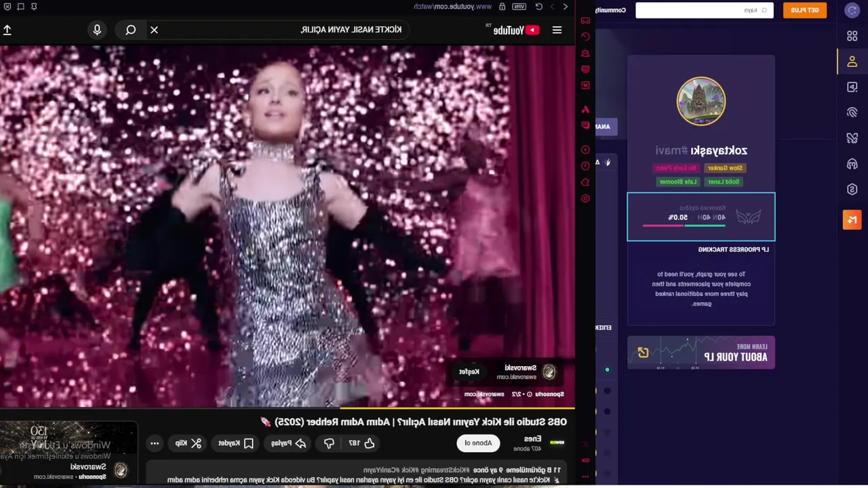Click the orange GET PLUS button
868x488 pixels.
(x=805, y=10)
